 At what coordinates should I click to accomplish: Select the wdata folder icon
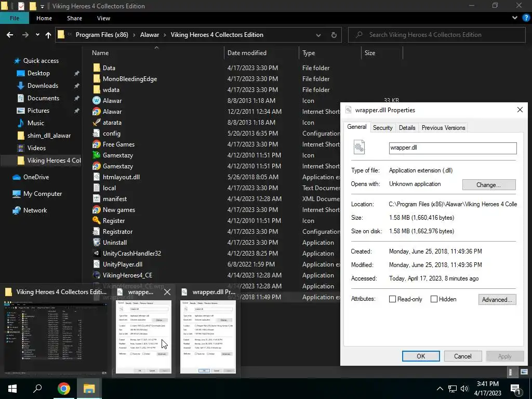click(97, 89)
